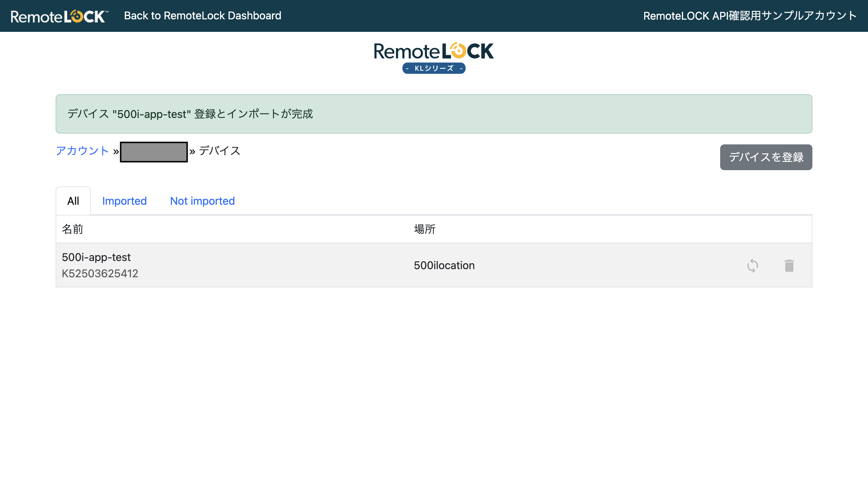
Task: Click the registration complete success message
Action: coord(434,114)
